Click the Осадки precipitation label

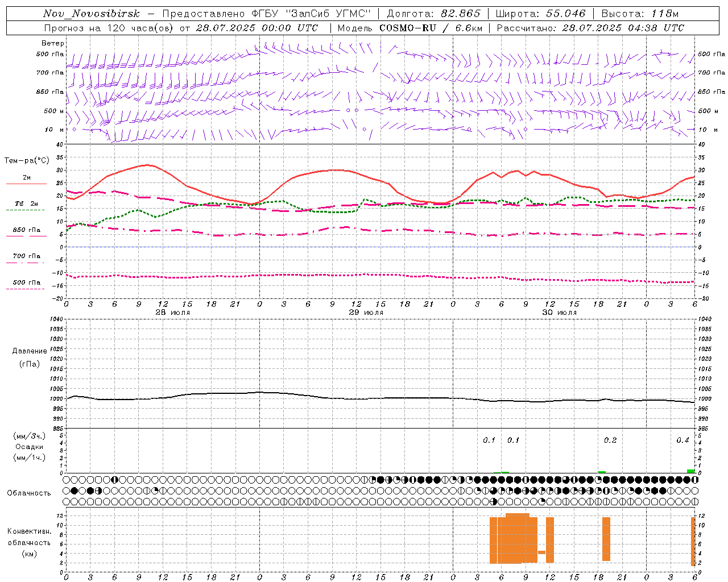coord(30,447)
